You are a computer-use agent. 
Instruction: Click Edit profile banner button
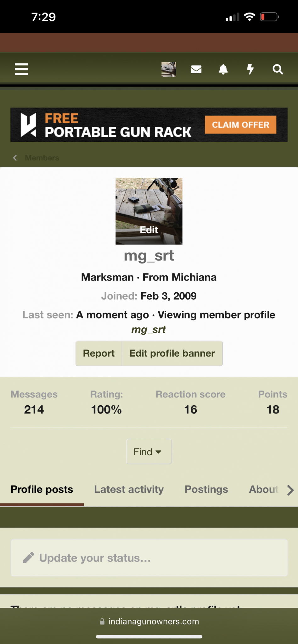(x=172, y=353)
